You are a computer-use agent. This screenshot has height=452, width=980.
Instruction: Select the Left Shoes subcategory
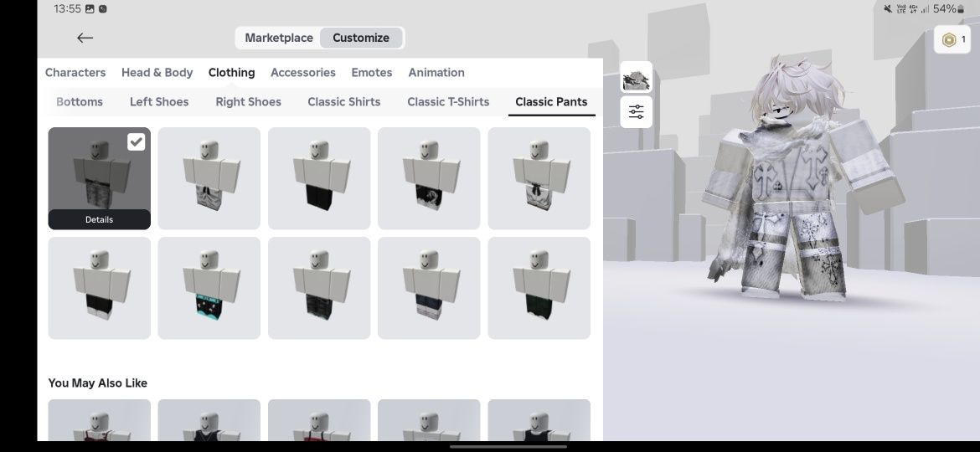[x=159, y=102]
